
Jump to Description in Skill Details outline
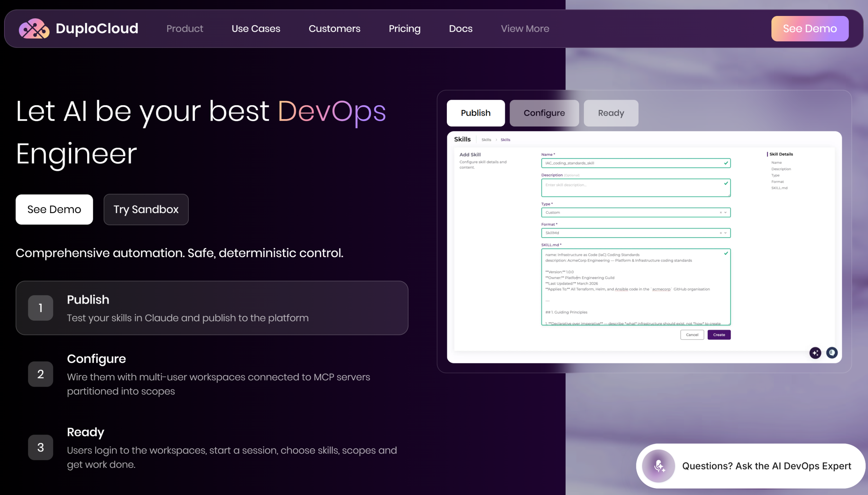point(781,169)
